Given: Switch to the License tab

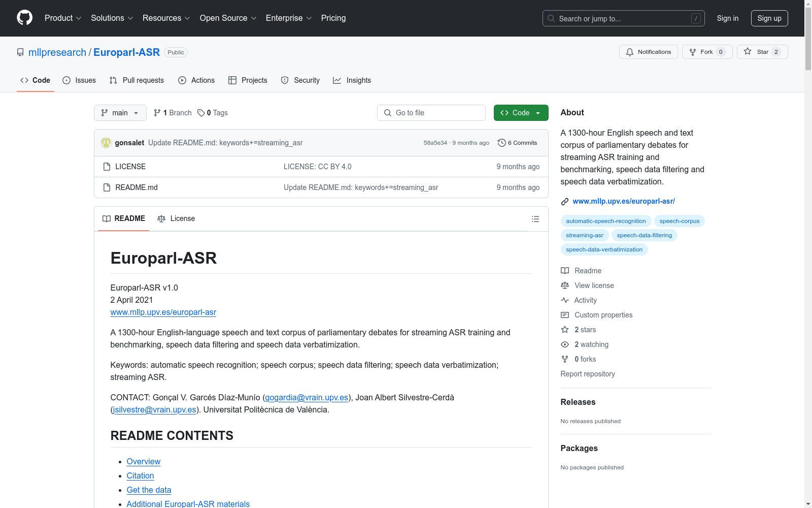Looking at the screenshot, I should (x=176, y=218).
